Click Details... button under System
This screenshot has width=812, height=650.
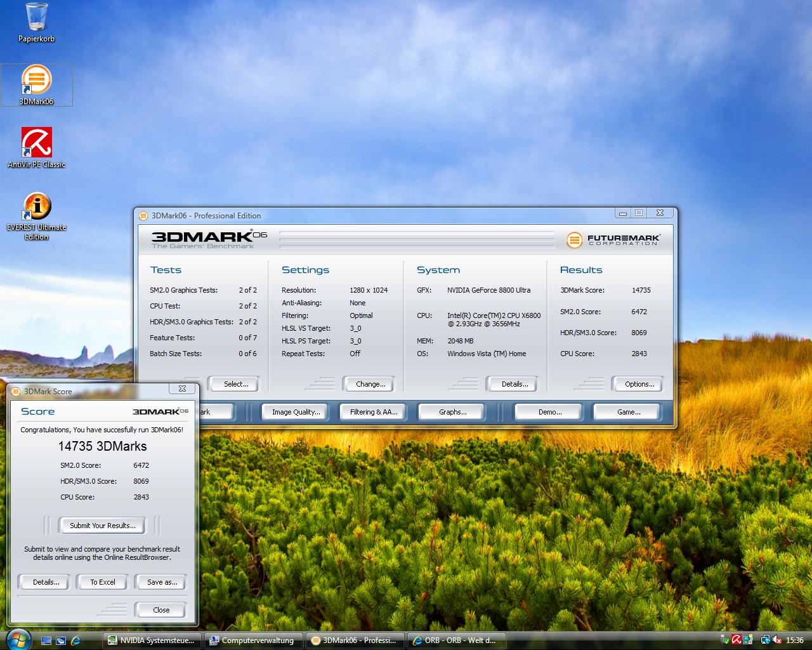tap(512, 384)
